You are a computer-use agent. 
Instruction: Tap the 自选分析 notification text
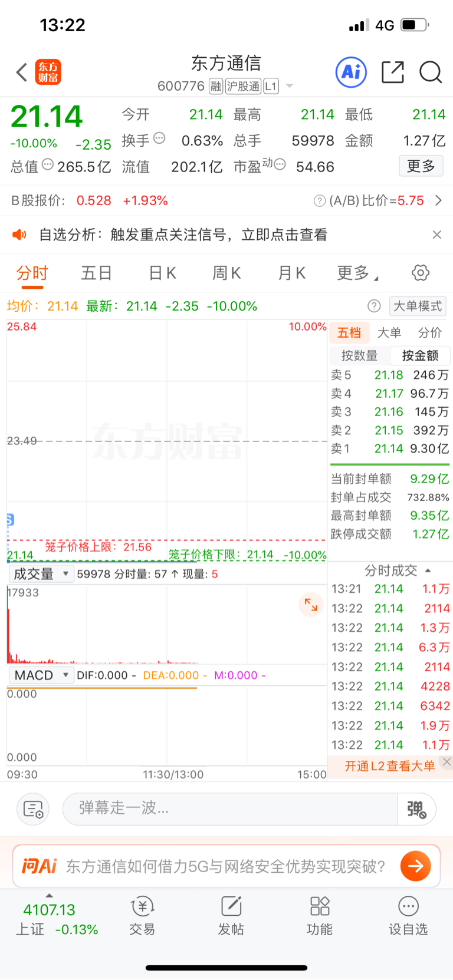(x=183, y=235)
